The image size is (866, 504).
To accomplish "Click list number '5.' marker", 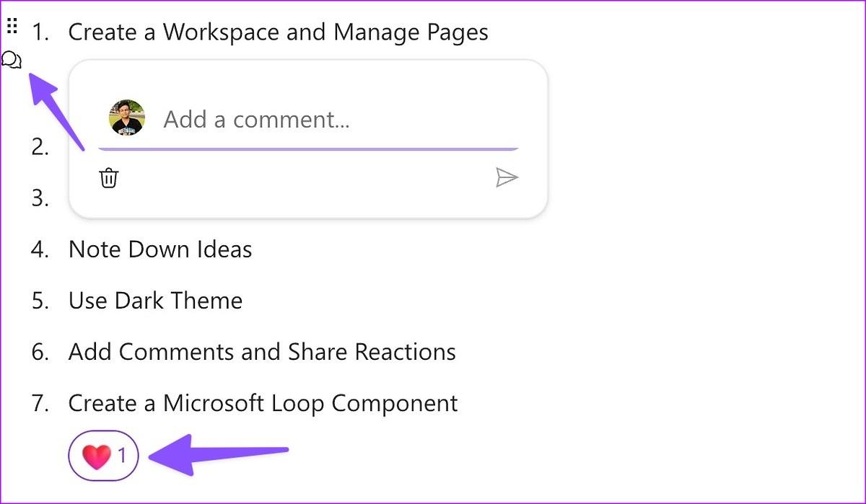I will coord(40,301).
